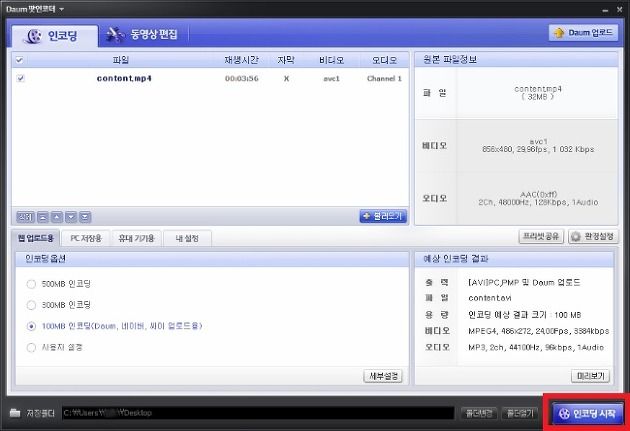Click the 00:03:56 duration cell
The image size is (630, 431).
tap(241, 78)
